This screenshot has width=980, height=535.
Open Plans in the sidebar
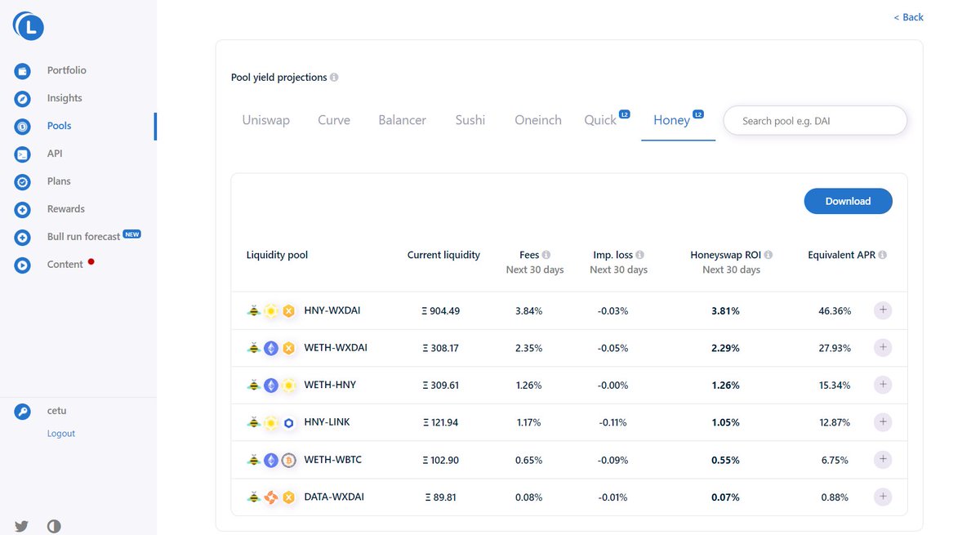coord(59,181)
